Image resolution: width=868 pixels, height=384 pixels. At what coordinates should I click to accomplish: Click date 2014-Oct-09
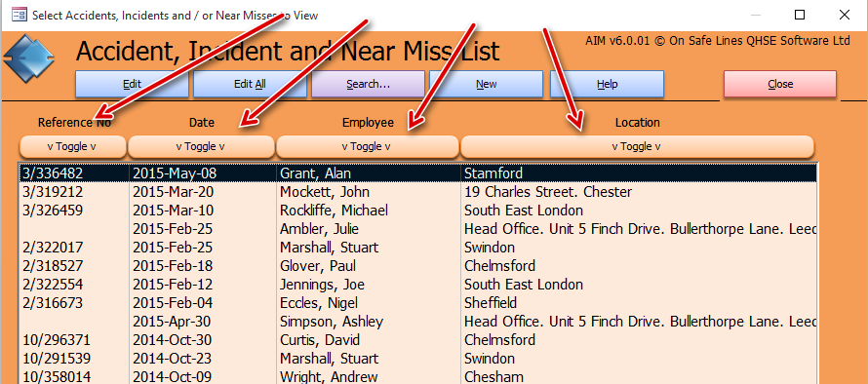click(x=172, y=377)
